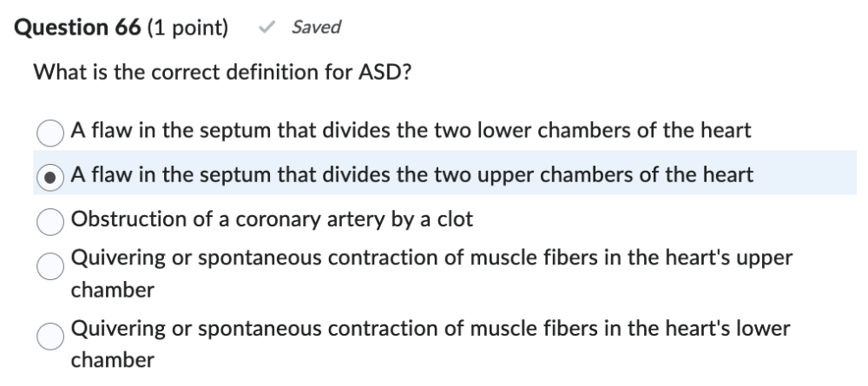Choose the coronary artery clot radio button
The height and width of the screenshot is (386, 868).
click(50, 220)
